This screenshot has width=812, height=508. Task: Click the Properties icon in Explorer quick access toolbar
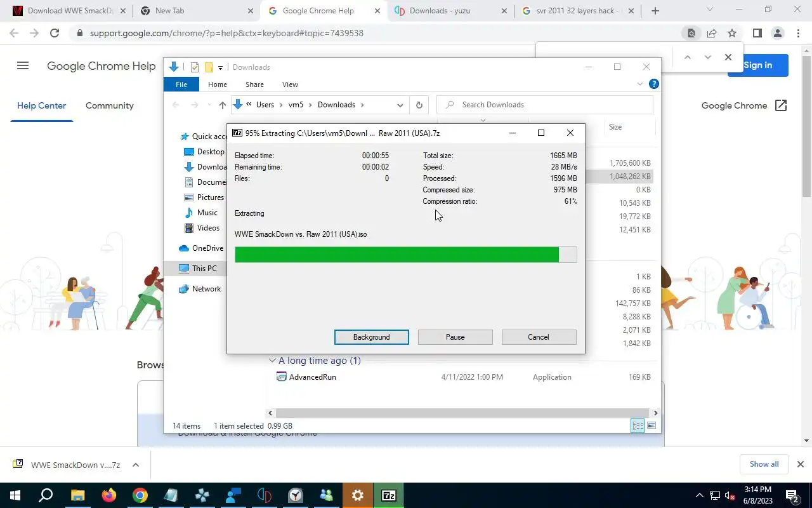point(195,67)
